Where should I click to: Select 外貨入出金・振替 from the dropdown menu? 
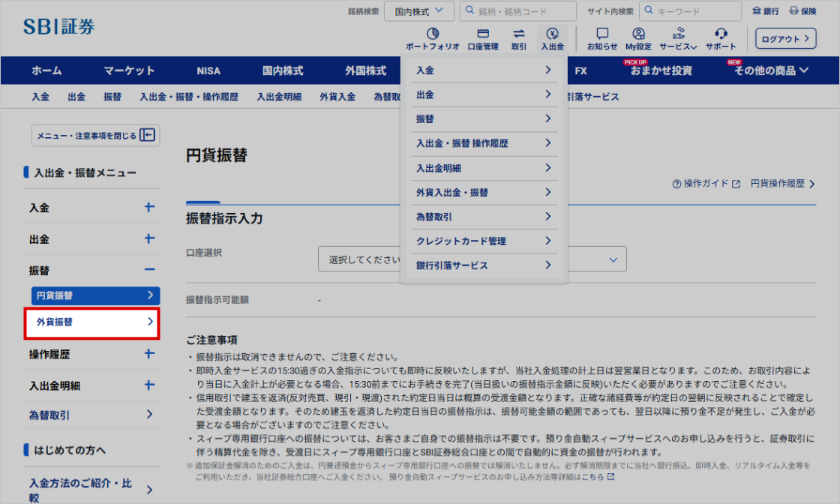[x=484, y=193]
